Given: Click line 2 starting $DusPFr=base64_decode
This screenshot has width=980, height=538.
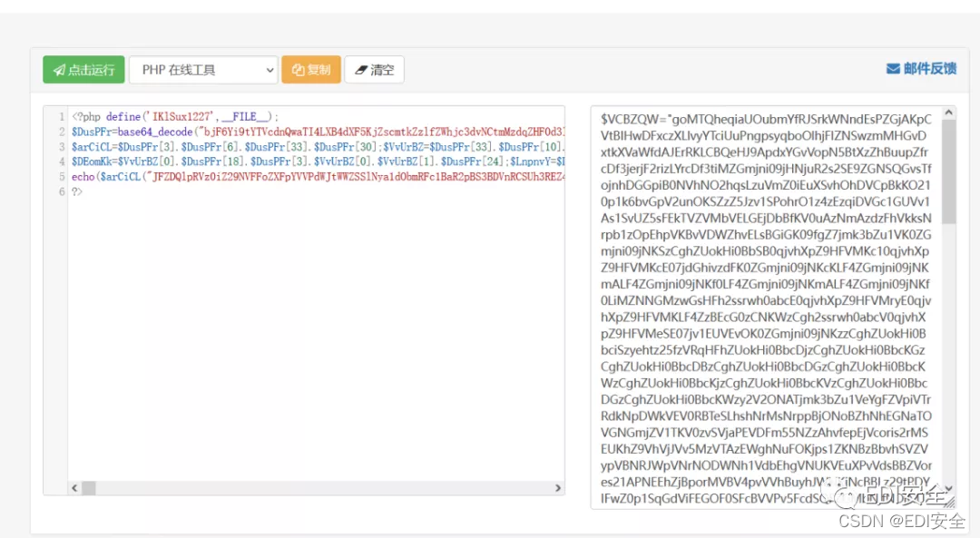Looking at the screenshot, I should tap(318, 132).
